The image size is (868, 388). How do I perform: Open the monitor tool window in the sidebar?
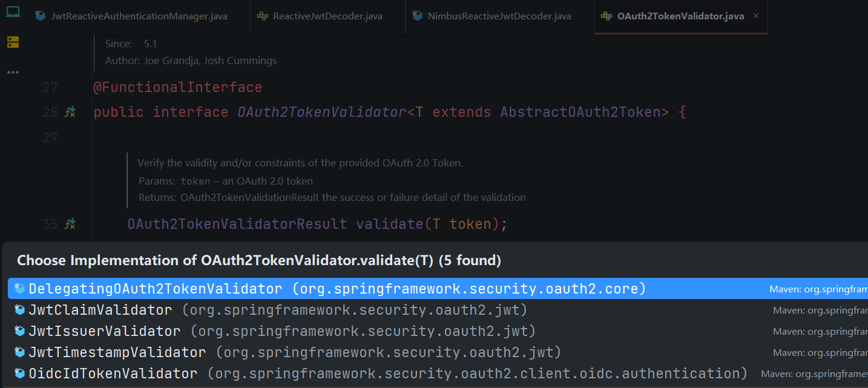[13, 12]
